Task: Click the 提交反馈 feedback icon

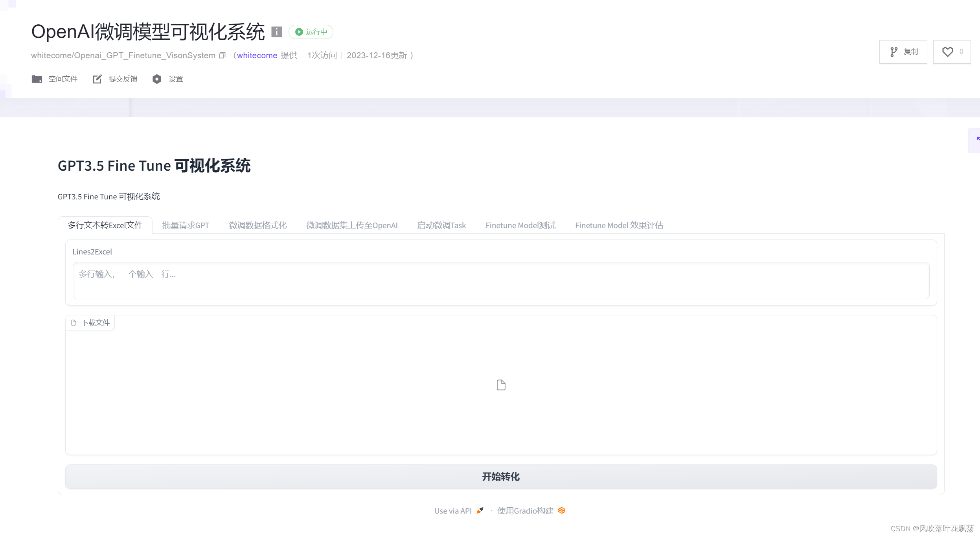Action: coord(97,79)
